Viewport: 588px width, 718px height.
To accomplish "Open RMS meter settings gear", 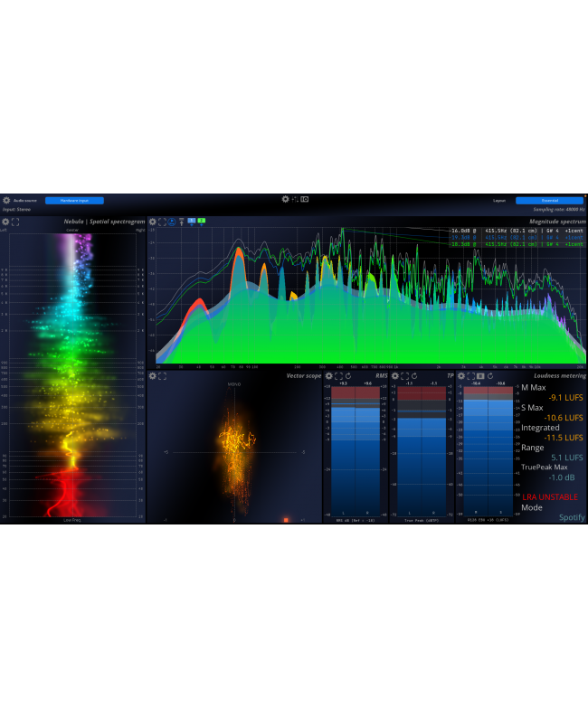I will [x=328, y=376].
